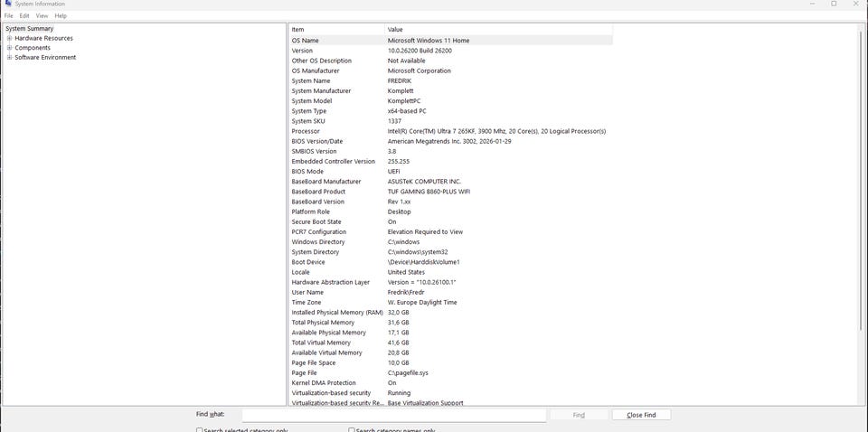This screenshot has width=868, height=432.
Task: Expand the Hardware Resources node
Action: click(x=9, y=38)
